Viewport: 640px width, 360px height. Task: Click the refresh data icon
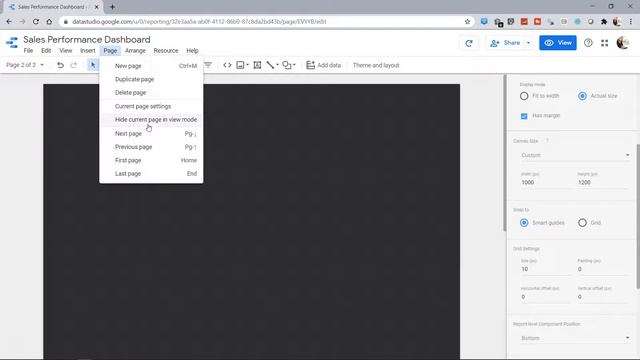(469, 43)
